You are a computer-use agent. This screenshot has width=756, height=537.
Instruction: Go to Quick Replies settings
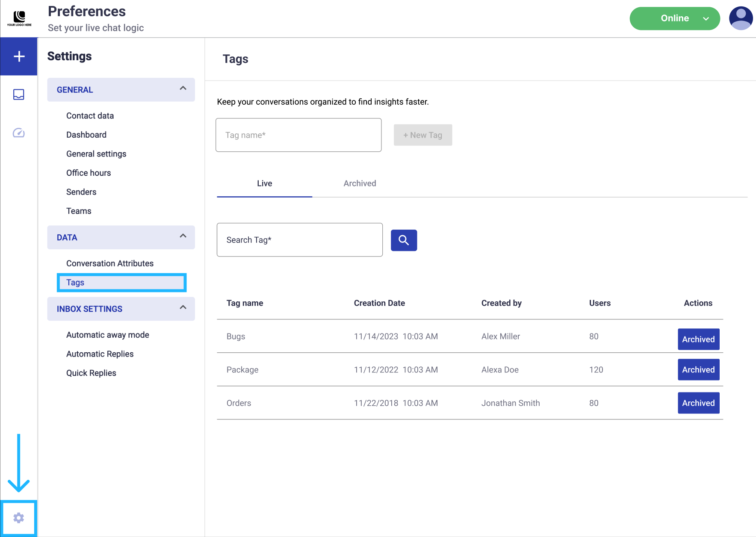(91, 373)
